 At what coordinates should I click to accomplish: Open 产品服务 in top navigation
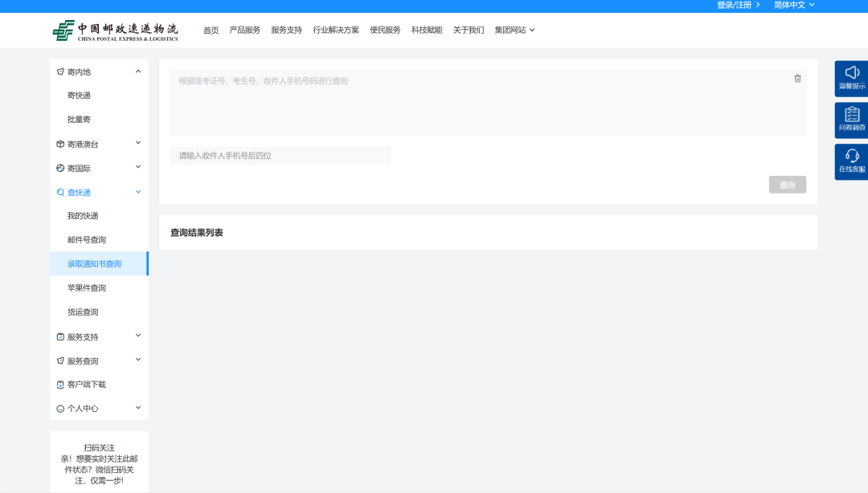click(244, 30)
